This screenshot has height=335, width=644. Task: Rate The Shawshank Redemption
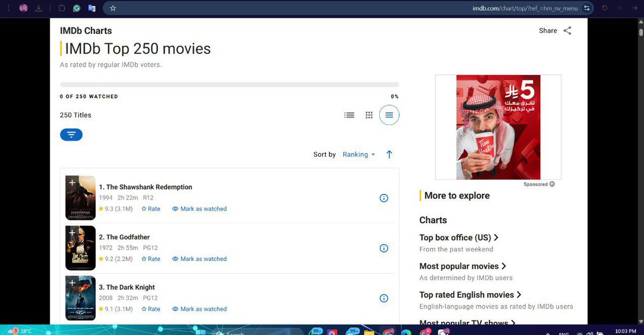coord(151,209)
